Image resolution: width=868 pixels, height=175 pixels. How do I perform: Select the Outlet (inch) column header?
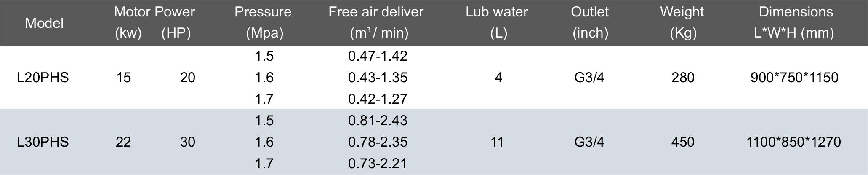click(x=590, y=22)
